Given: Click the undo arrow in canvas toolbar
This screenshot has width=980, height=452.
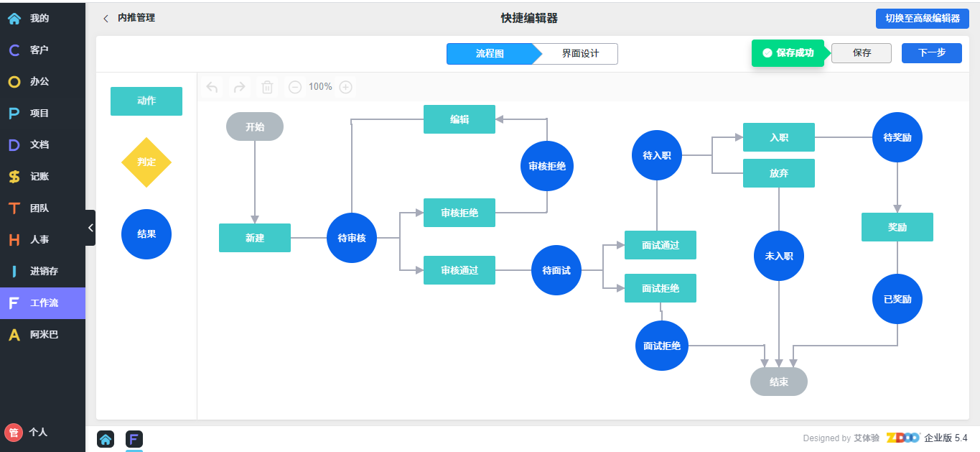Looking at the screenshot, I should [212, 87].
